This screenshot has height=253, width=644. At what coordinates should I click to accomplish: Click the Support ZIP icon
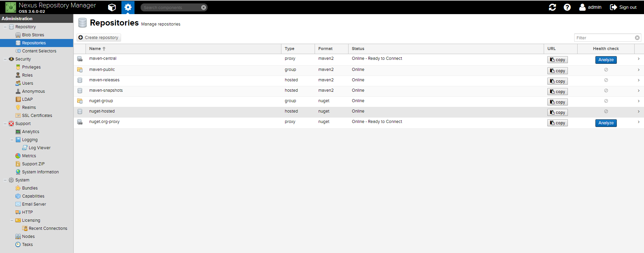tap(18, 164)
